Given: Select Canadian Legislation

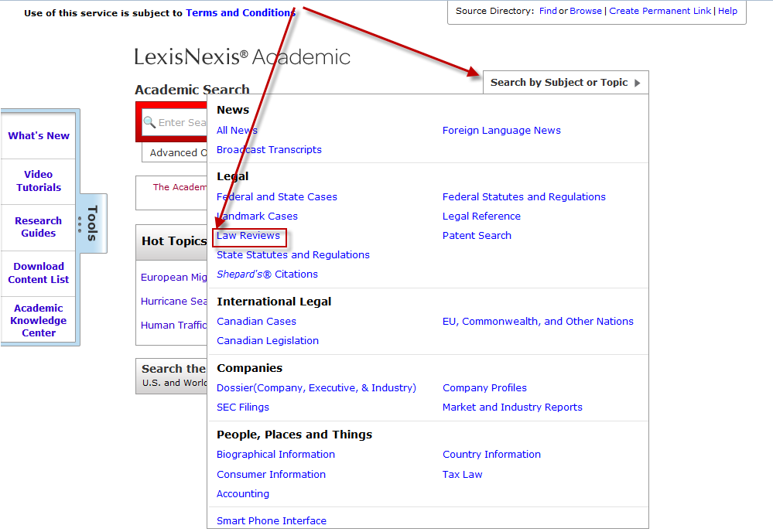Looking at the screenshot, I should click(268, 340).
